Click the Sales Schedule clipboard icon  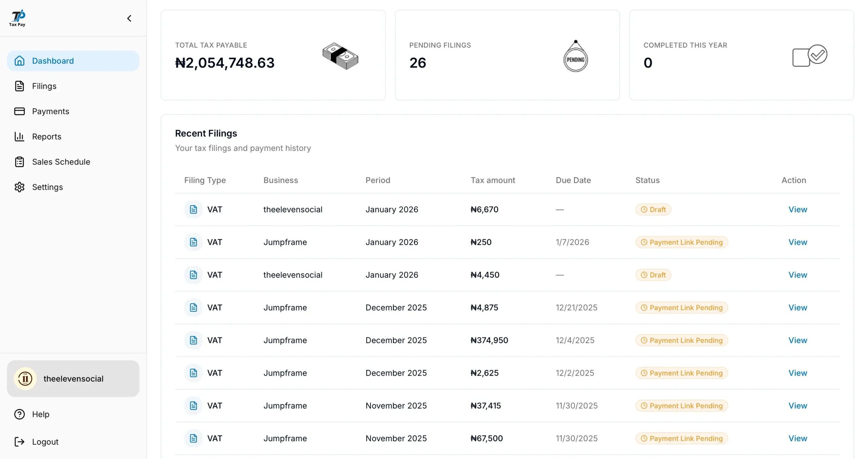coord(19,162)
